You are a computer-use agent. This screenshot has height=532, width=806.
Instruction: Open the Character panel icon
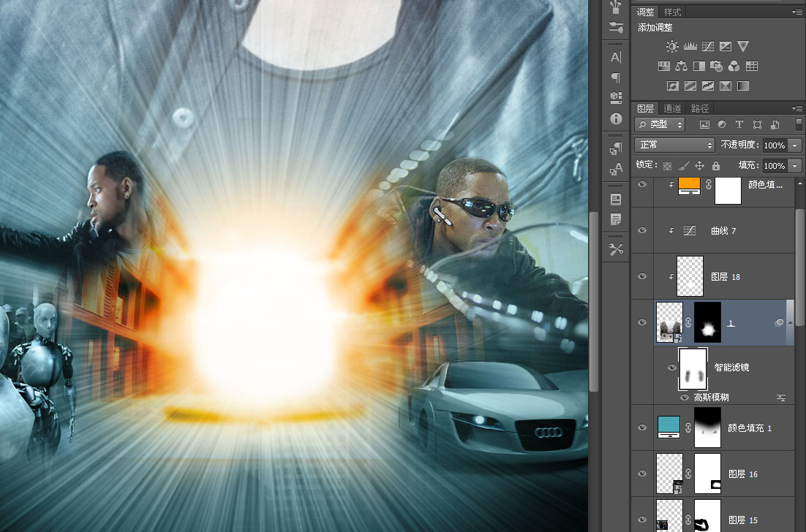(x=616, y=58)
